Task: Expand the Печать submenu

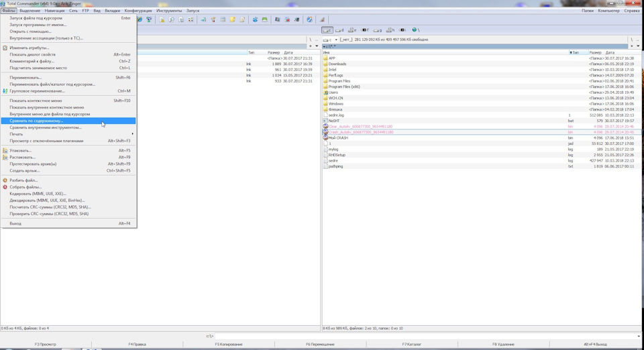Action: pos(68,134)
